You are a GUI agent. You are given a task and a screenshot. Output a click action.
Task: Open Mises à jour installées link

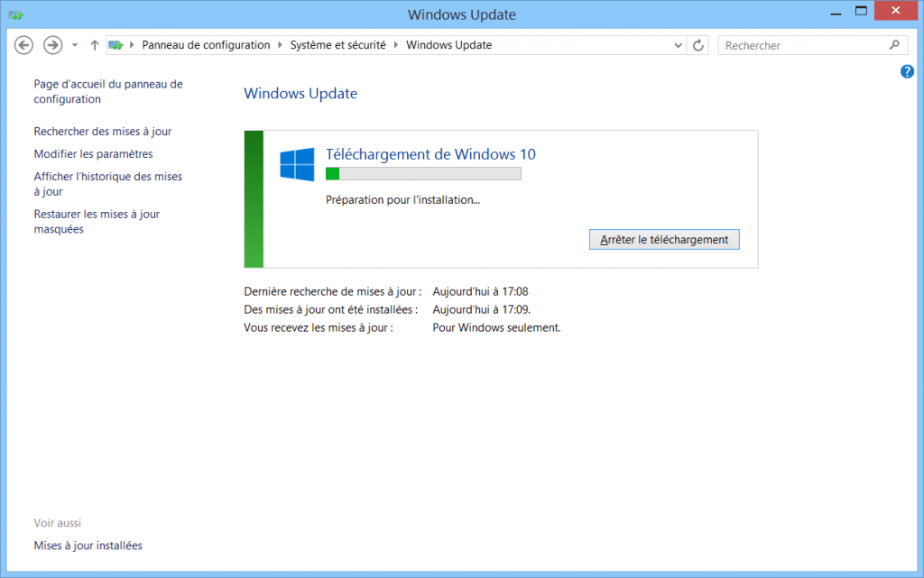pyautogui.click(x=88, y=546)
